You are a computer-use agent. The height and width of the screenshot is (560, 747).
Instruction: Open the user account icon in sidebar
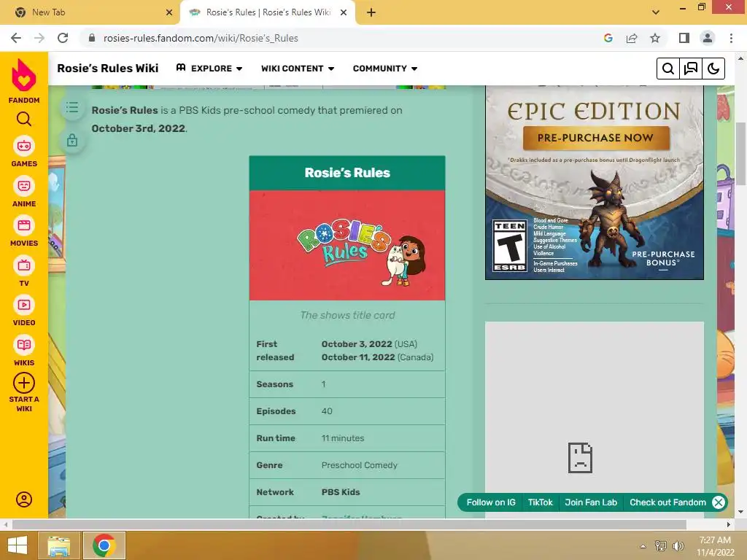[24, 499]
